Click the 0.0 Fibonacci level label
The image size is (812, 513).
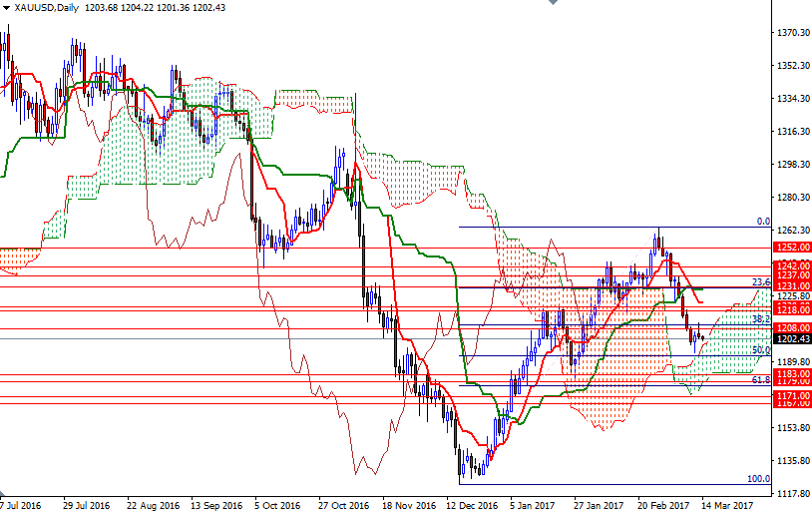point(763,222)
